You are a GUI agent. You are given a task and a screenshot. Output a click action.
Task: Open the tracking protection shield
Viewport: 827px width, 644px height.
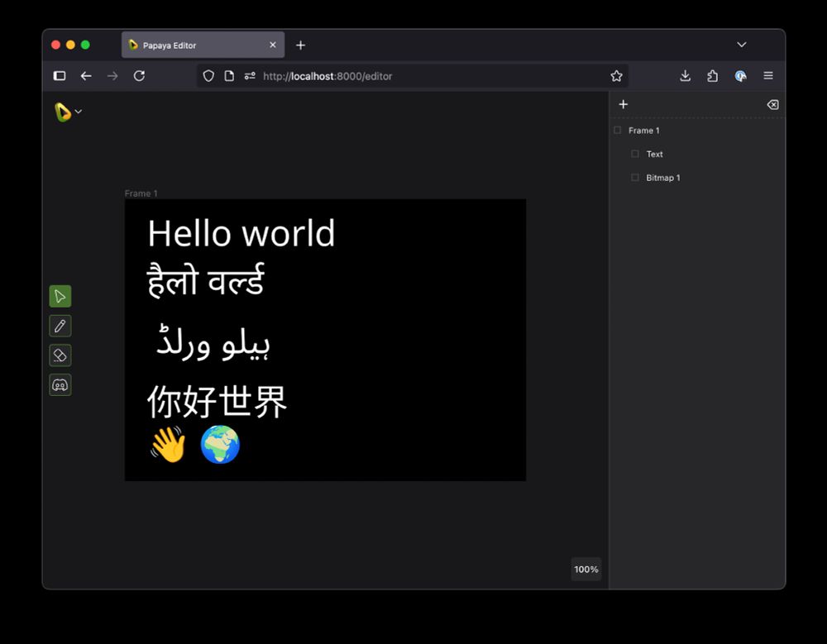click(208, 76)
